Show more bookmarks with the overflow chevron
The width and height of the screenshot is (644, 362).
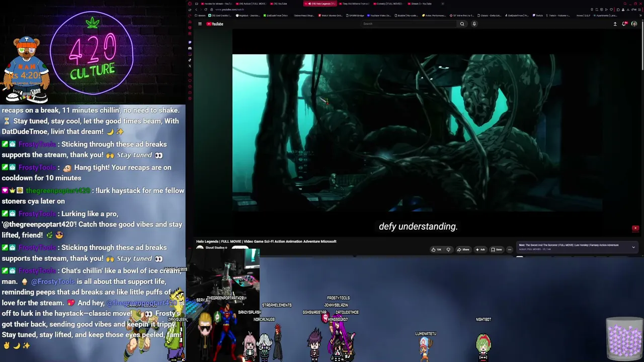click(640, 16)
